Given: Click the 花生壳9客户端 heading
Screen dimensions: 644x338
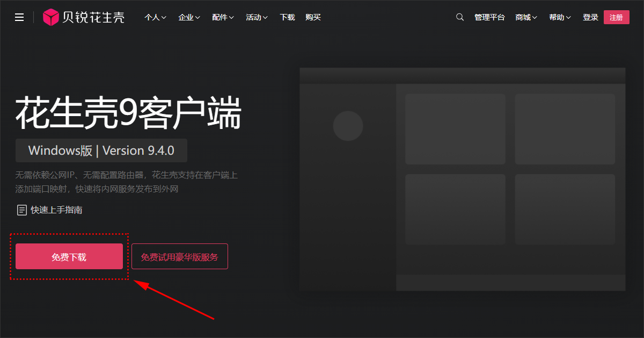Looking at the screenshot, I should [x=128, y=113].
